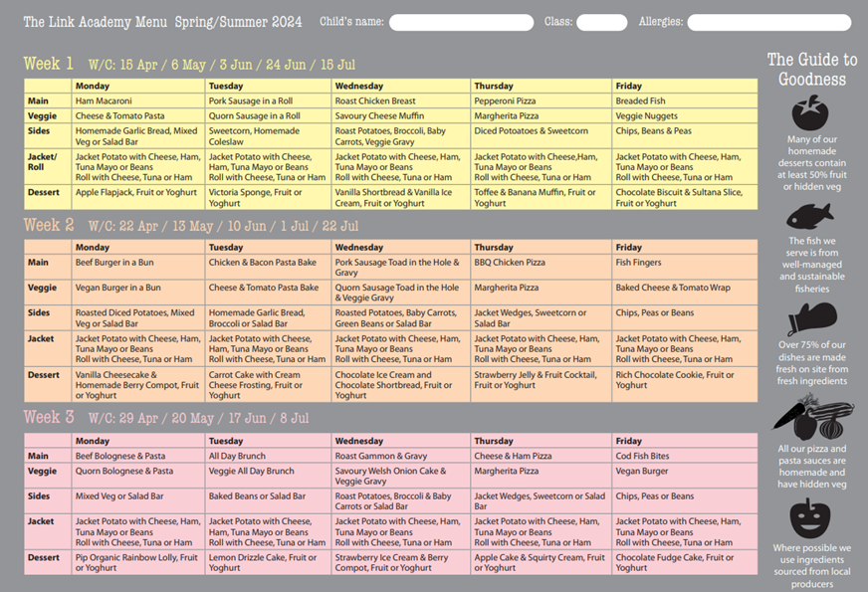Viewport: 868px width, 592px height.
Task: Click the Week 2 heading
Action: [x=48, y=225]
